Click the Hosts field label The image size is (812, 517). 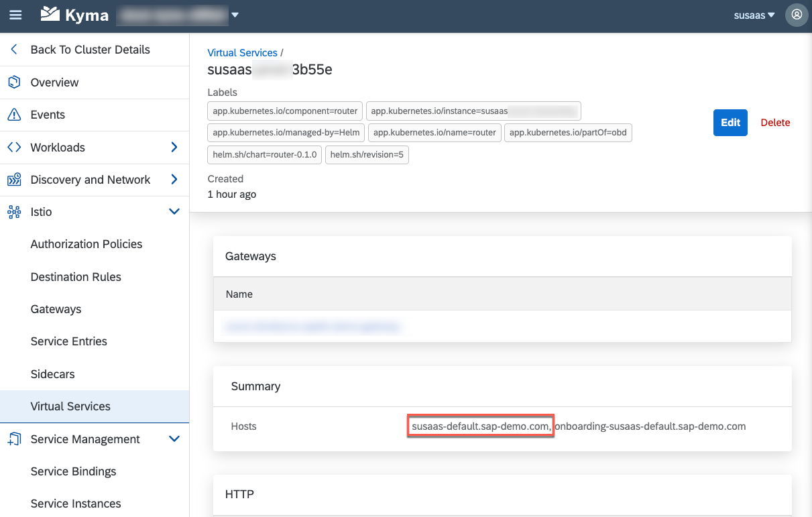click(x=243, y=426)
